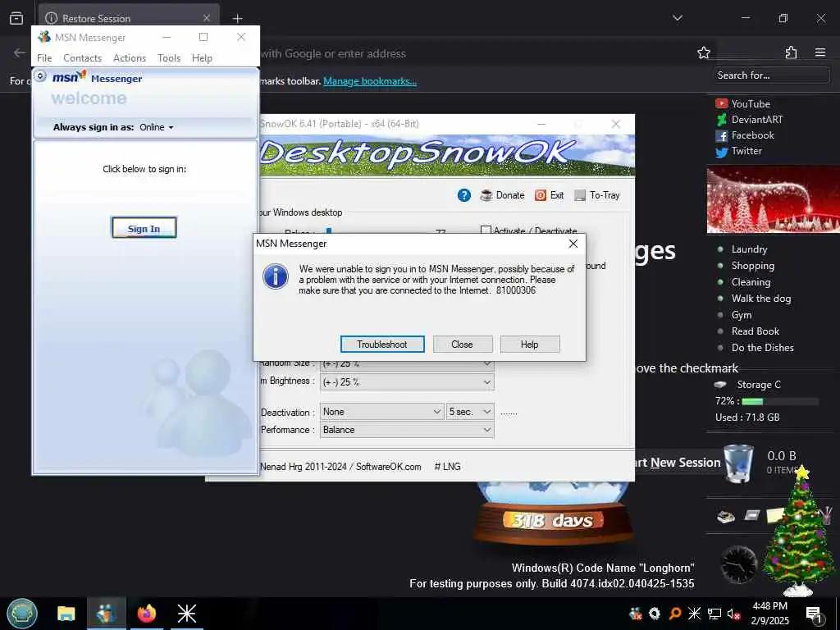Viewport: 840px width, 630px height.
Task: Toggle the Activate / Deactivate checkbox
Action: tap(486, 231)
